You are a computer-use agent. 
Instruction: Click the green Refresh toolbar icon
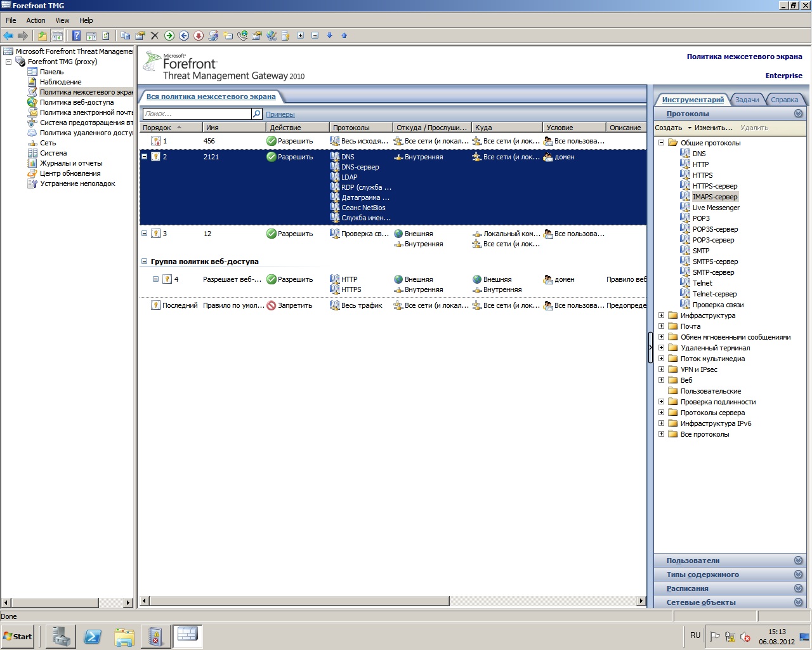tap(105, 36)
